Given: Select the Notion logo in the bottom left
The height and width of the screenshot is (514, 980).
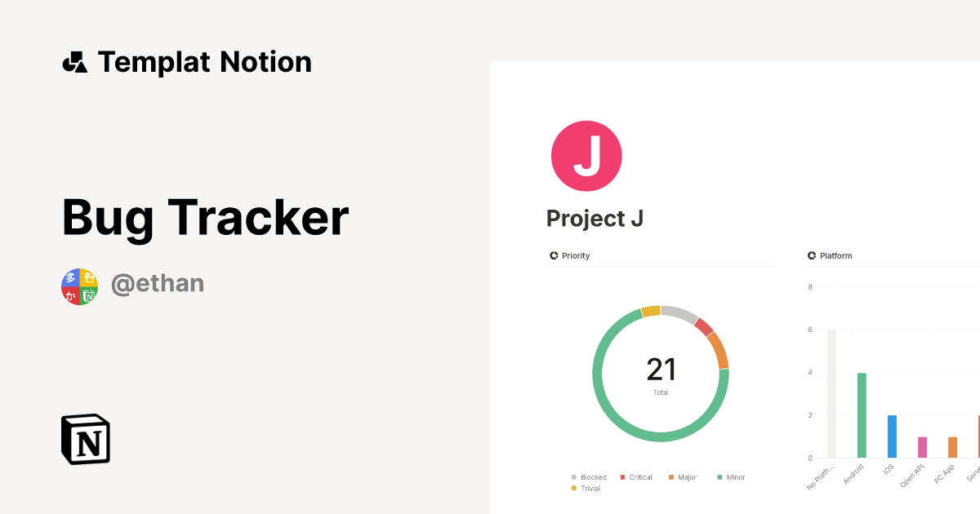Looking at the screenshot, I should tap(85, 440).
